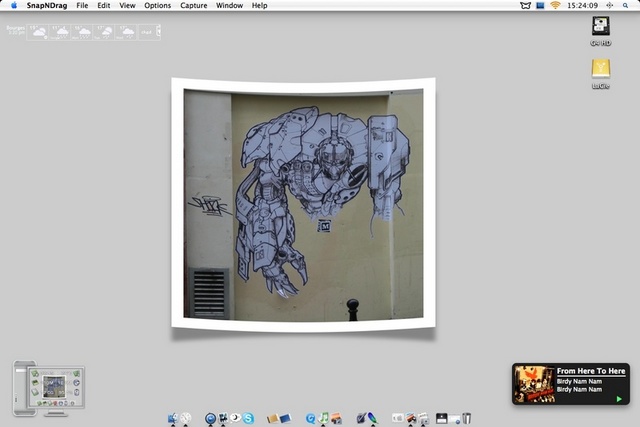Click the Tue forecast tile in the weather widget
This screenshot has height=427, width=640.
point(103,32)
